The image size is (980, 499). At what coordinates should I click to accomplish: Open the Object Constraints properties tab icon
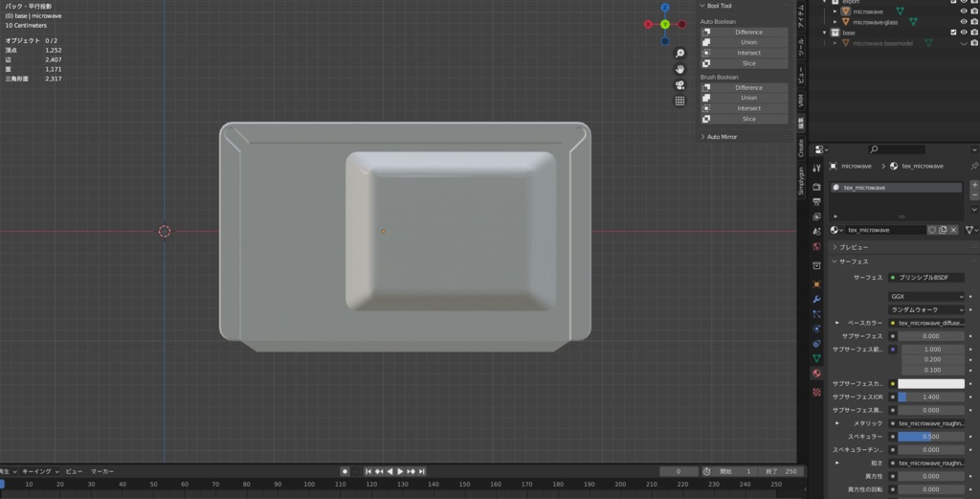pos(816,344)
